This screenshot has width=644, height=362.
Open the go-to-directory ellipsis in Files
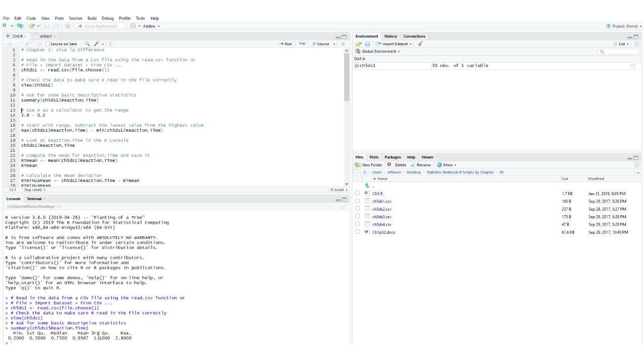638,172
